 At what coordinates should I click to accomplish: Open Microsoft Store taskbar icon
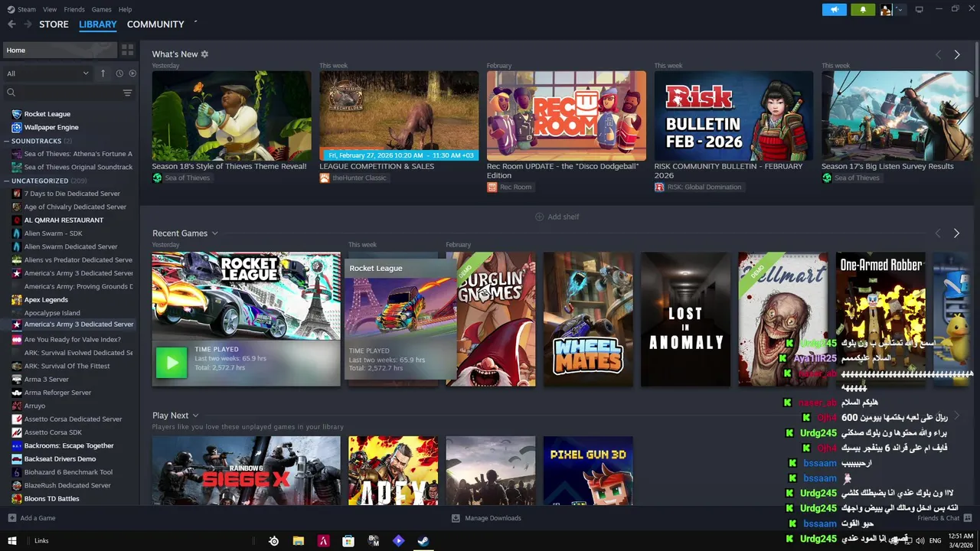point(348,541)
